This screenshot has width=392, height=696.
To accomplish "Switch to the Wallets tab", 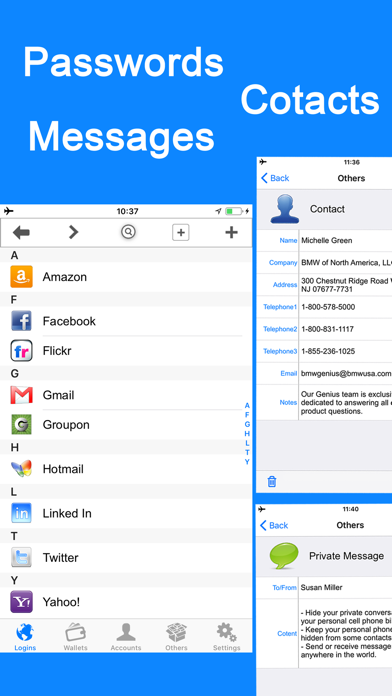I will coord(75,637).
